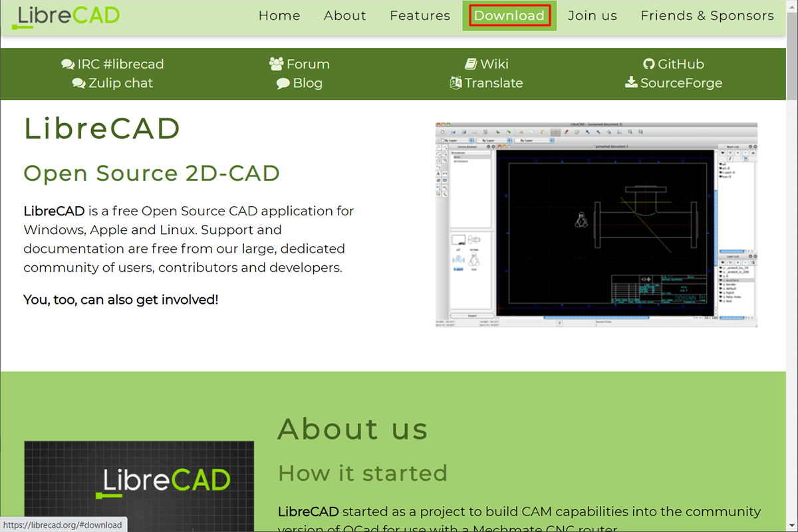Select the Features nav item

420,15
